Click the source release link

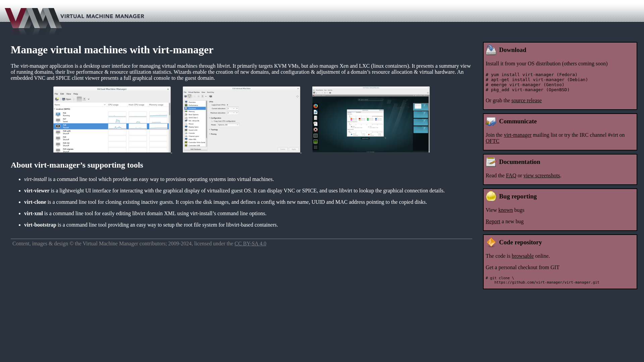point(526,101)
